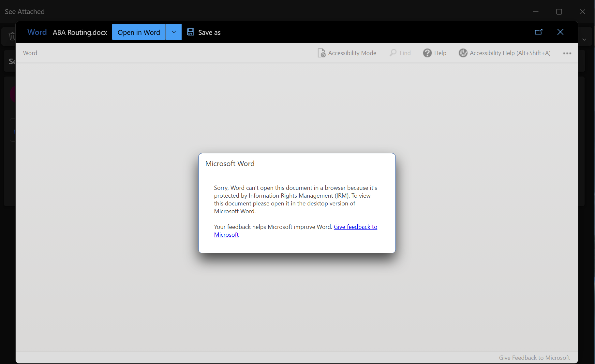The height and width of the screenshot is (364, 595).
Task: Click the Accessibility Mode document icon
Action: [321, 53]
